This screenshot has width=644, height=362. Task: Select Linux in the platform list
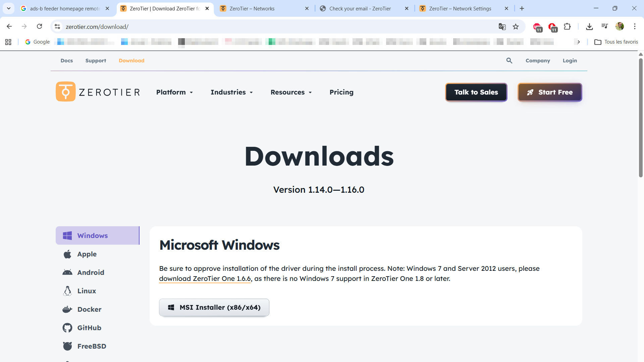[x=97, y=291]
